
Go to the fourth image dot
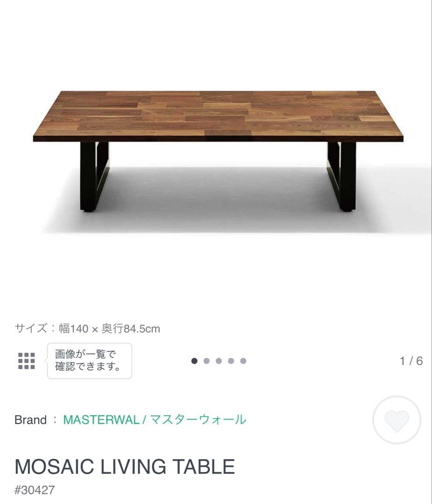tap(231, 361)
